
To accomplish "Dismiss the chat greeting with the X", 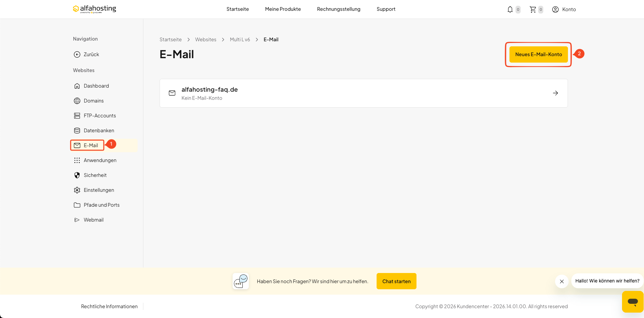I will (562, 281).
